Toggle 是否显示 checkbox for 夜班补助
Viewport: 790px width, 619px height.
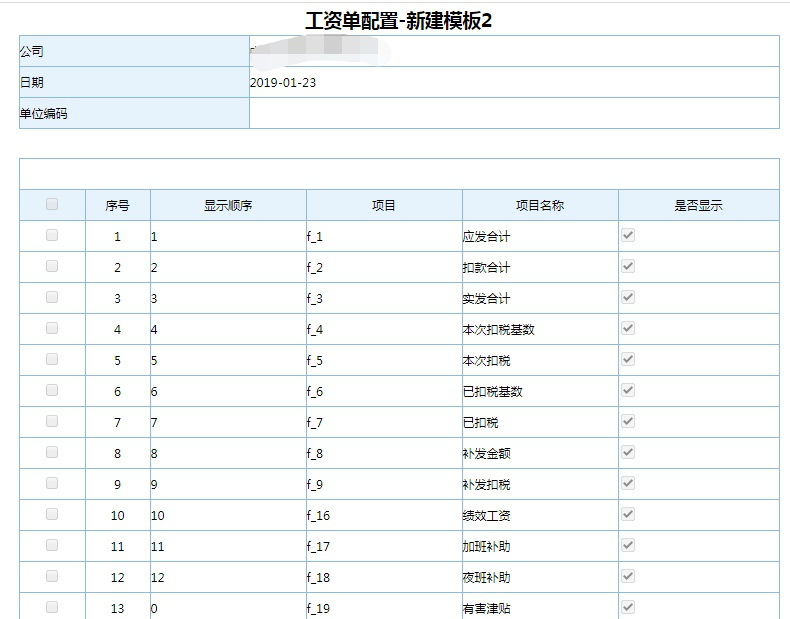point(628,576)
